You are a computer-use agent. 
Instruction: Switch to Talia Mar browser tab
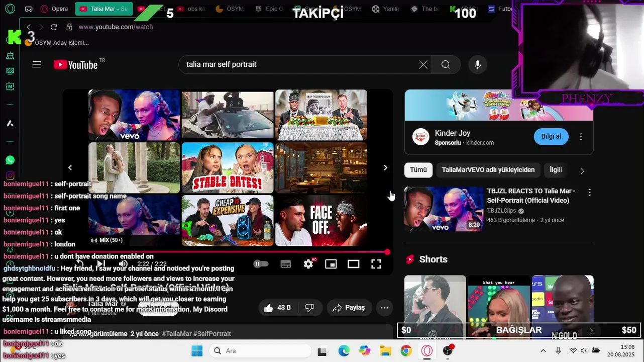coord(104,9)
